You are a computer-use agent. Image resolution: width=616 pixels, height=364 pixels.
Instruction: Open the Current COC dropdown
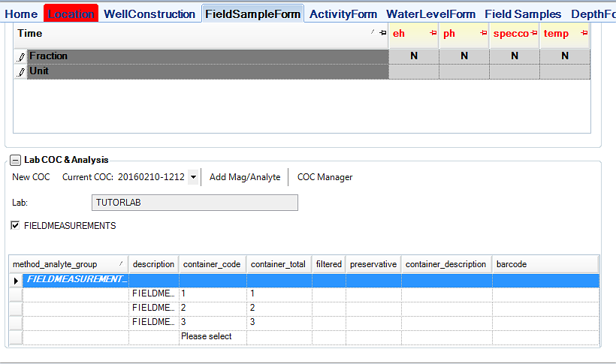tap(193, 177)
